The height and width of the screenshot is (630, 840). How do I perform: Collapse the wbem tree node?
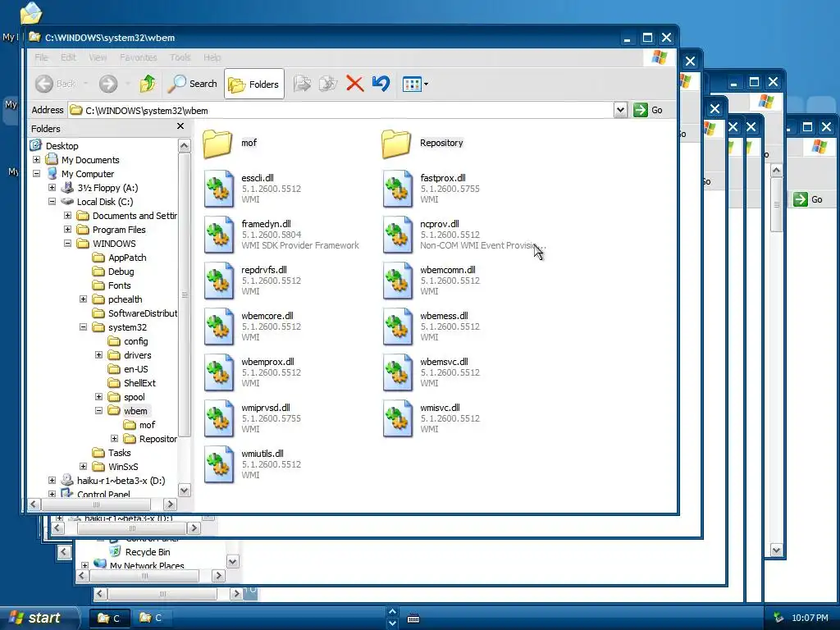98,410
